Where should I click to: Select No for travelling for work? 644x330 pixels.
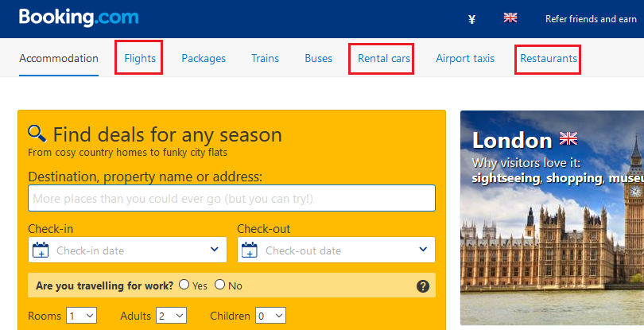pos(219,285)
